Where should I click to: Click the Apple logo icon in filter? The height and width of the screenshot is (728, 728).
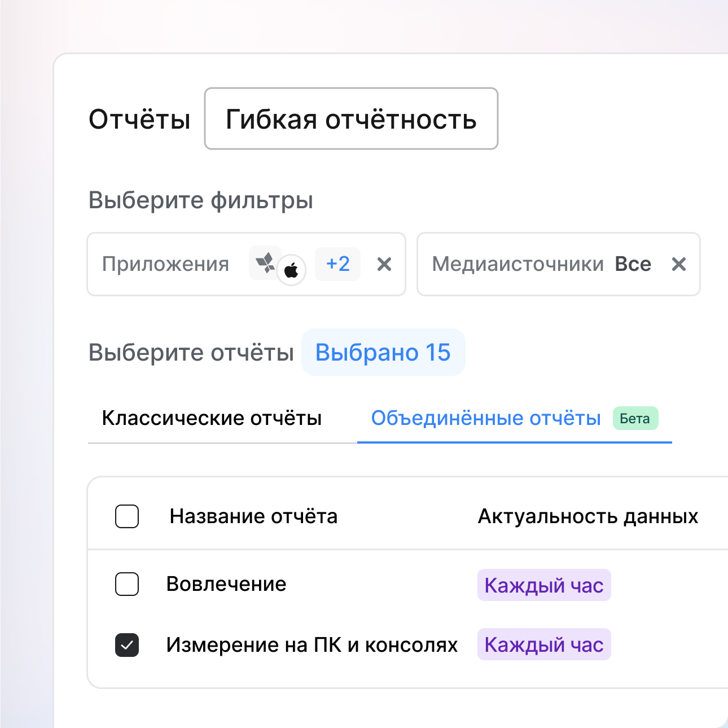(x=291, y=271)
